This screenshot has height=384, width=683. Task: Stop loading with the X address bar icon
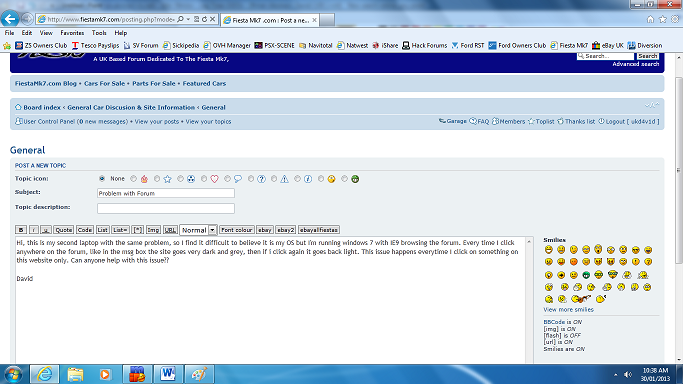click(x=213, y=19)
